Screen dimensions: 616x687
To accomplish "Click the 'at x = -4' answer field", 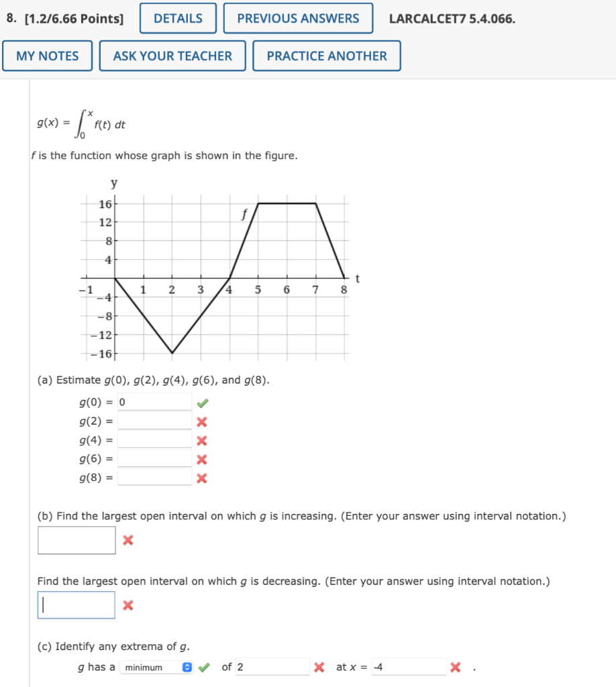I will coord(409,667).
